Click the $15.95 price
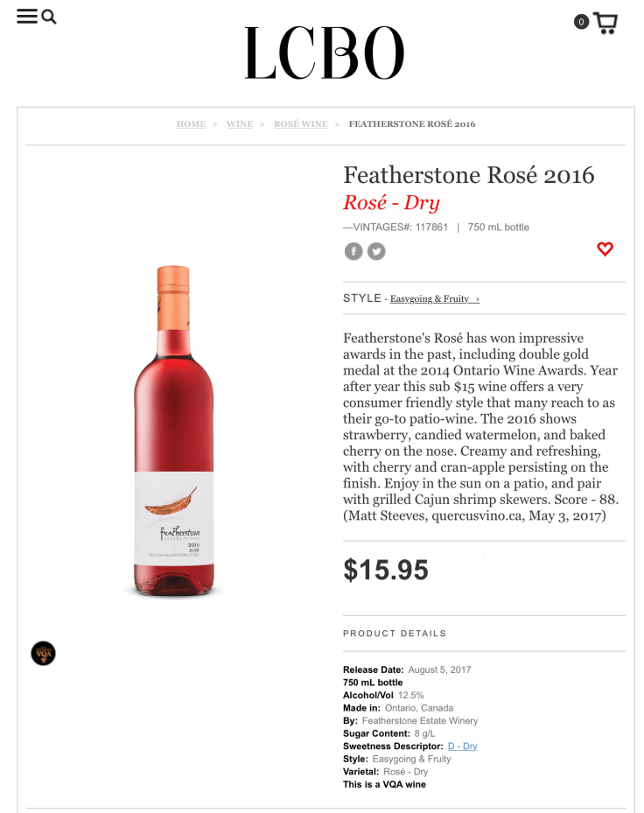This screenshot has width=644, height=813. 386,571
